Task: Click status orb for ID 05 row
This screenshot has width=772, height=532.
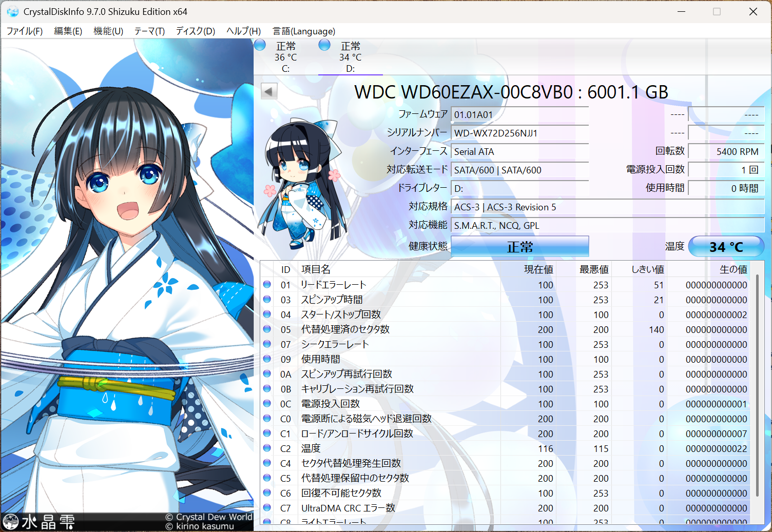Action: pyautogui.click(x=267, y=329)
